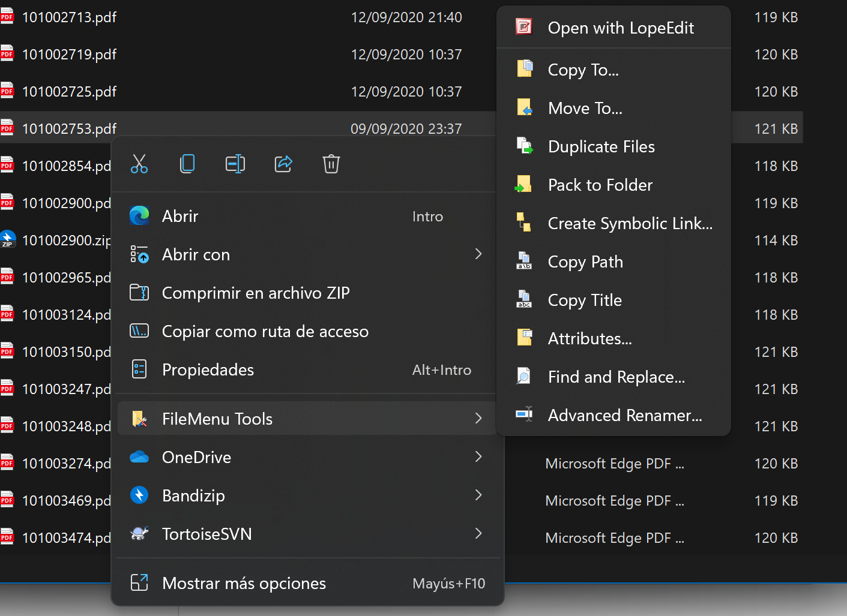This screenshot has height=616, width=847.
Task: Click Microsoft Edge PDF type beside 101003474
Action: click(x=615, y=538)
